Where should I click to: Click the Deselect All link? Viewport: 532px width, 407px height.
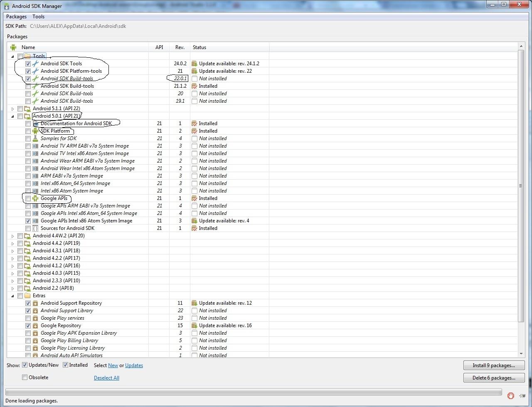pos(106,378)
